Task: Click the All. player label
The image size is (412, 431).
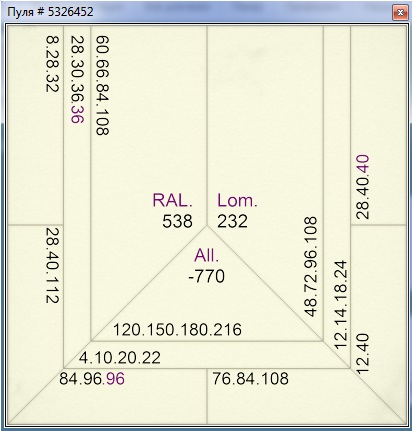Action: point(207,256)
